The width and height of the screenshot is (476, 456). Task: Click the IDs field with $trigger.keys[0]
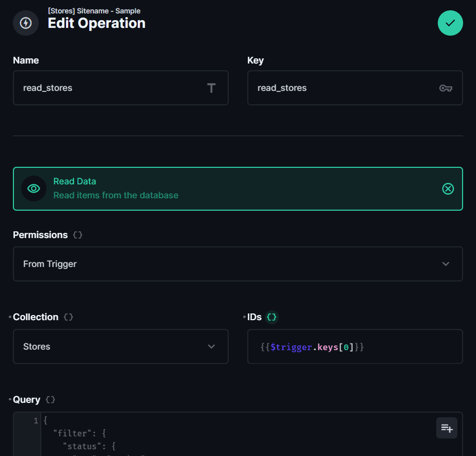pos(355,347)
